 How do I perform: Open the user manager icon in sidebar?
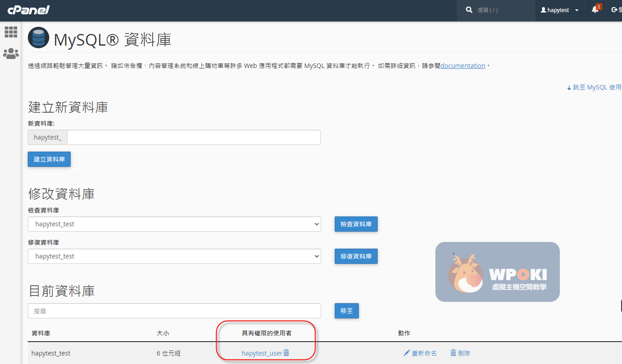(11, 54)
